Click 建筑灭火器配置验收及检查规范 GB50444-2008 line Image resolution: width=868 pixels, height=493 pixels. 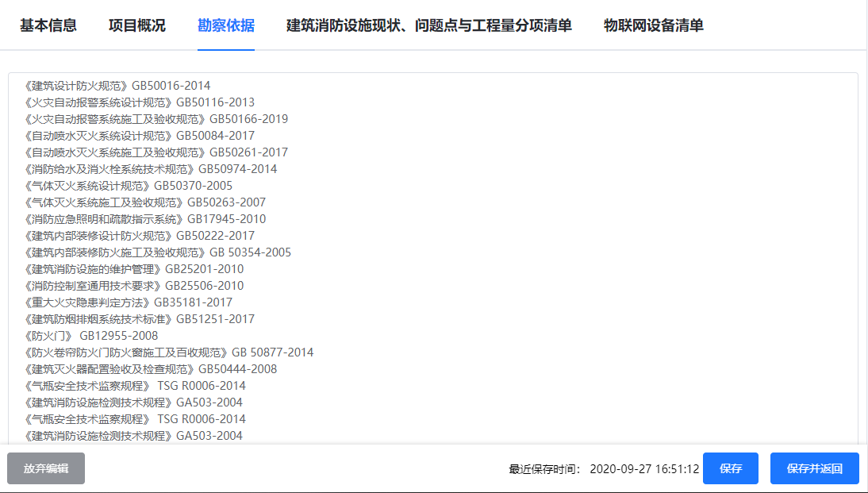(x=151, y=369)
